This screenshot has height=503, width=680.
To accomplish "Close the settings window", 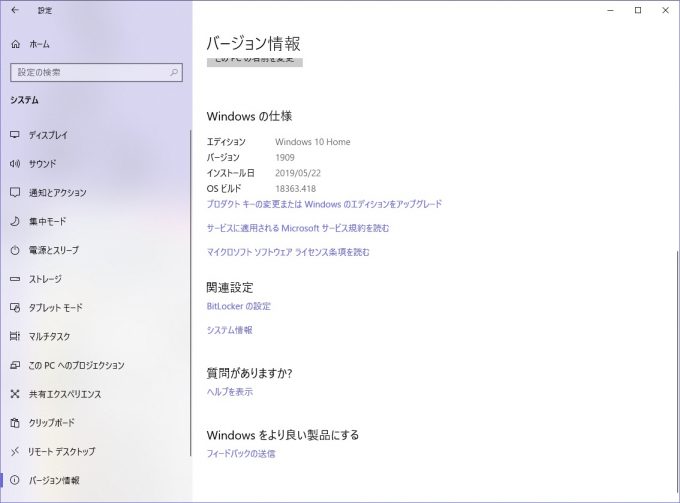I will pyautogui.click(x=665, y=10).
